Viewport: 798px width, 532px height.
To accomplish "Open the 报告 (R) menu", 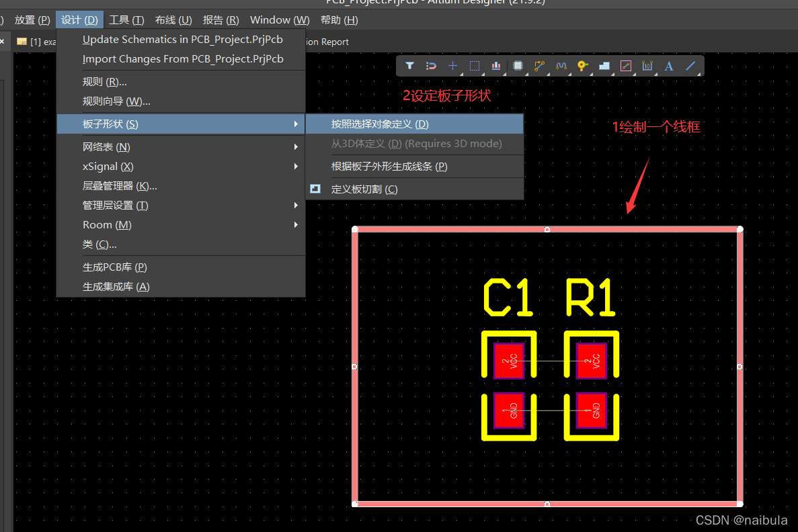I will click(x=221, y=20).
